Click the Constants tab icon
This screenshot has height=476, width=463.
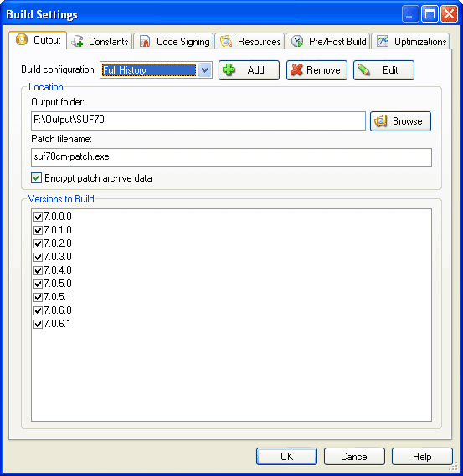pyautogui.click(x=77, y=41)
